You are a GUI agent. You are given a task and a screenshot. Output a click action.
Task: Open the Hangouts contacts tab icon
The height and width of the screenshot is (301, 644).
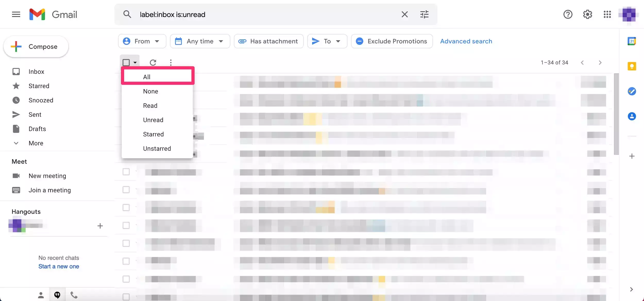(41, 295)
